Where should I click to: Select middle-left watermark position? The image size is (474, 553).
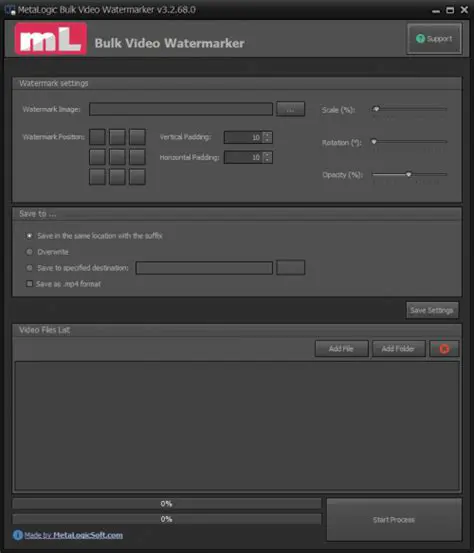click(97, 157)
